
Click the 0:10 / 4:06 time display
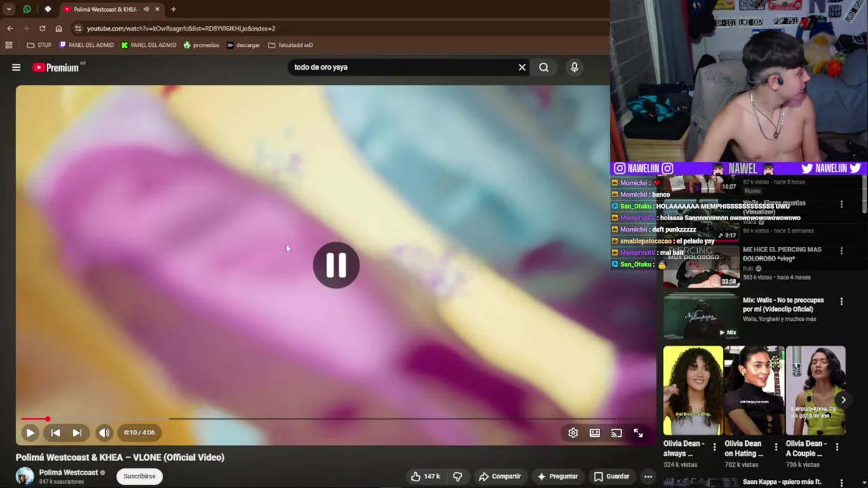pos(139,432)
